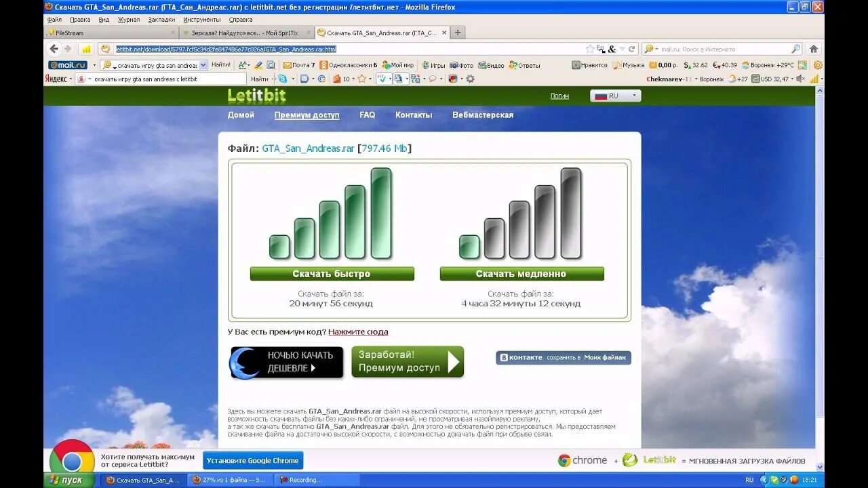
Task: Open Вебмастерская navigation link
Action: tap(483, 115)
